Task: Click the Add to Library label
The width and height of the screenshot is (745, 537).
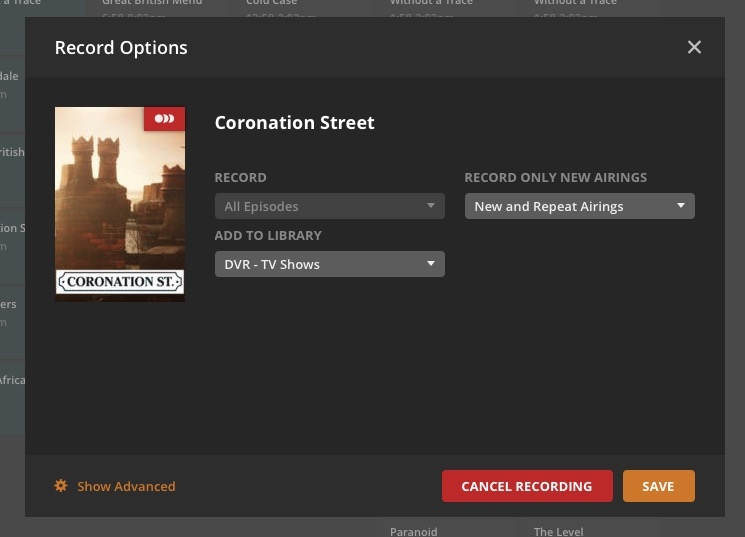Action: (x=268, y=235)
